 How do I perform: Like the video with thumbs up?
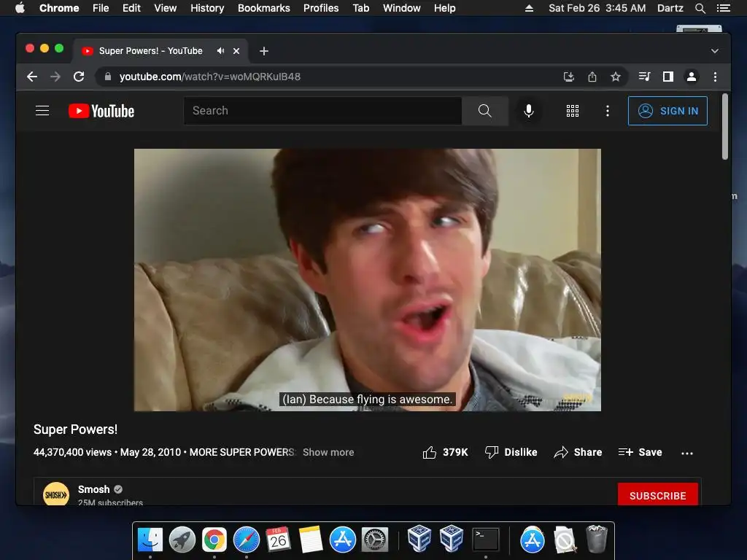tap(429, 452)
